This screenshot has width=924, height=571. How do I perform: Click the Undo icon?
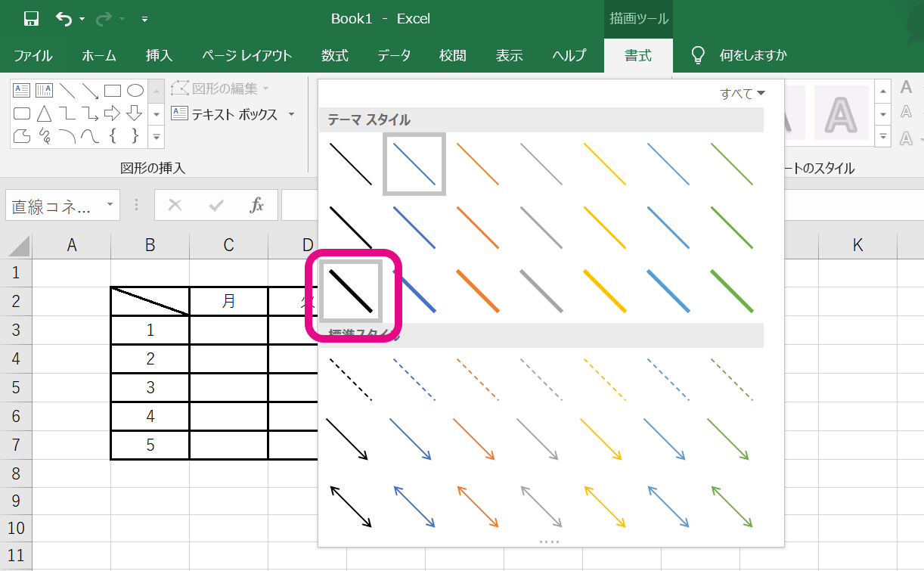(x=63, y=18)
